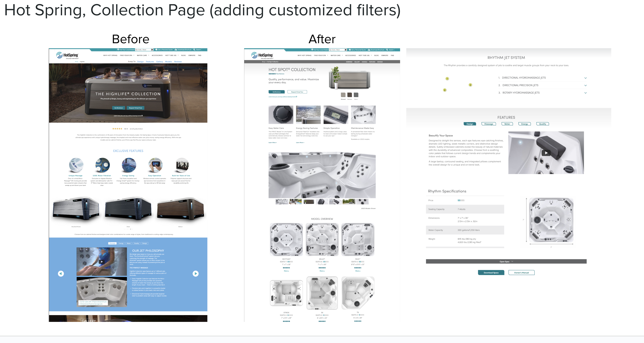The image size is (644, 343).
Task: Click Download Brochure cloud icon in Before header
Action: click(176, 49)
